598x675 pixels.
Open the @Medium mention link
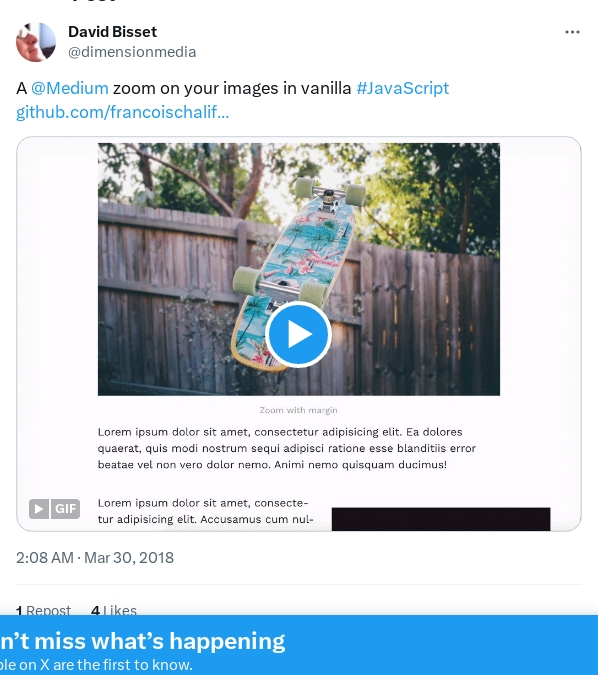[70, 88]
